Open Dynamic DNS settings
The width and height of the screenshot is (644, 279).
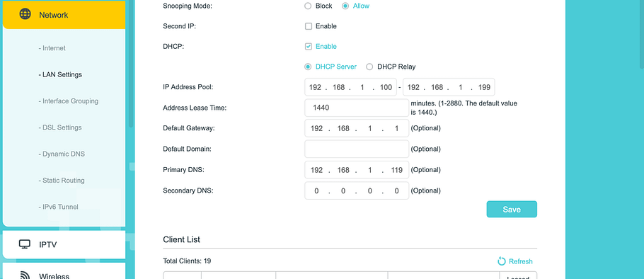click(x=62, y=154)
